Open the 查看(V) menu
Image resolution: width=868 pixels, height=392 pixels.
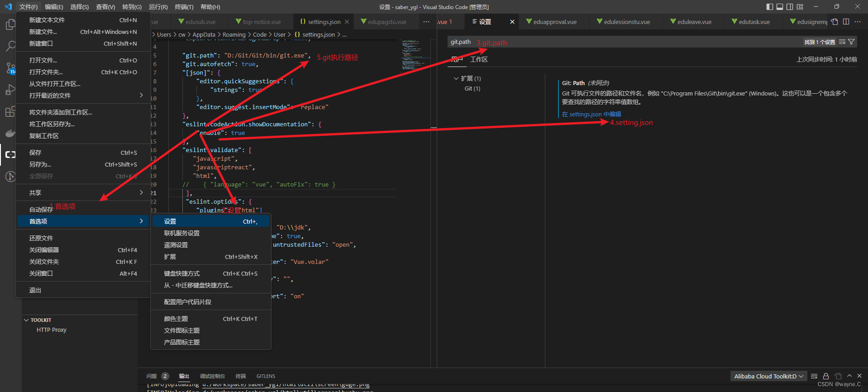tap(105, 7)
